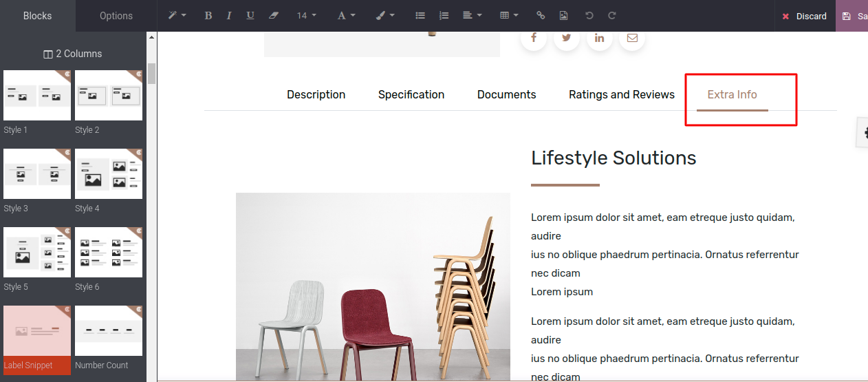This screenshot has width=868, height=382.
Task: Discard the editor changes
Action: pyautogui.click(x=804, y=16)
